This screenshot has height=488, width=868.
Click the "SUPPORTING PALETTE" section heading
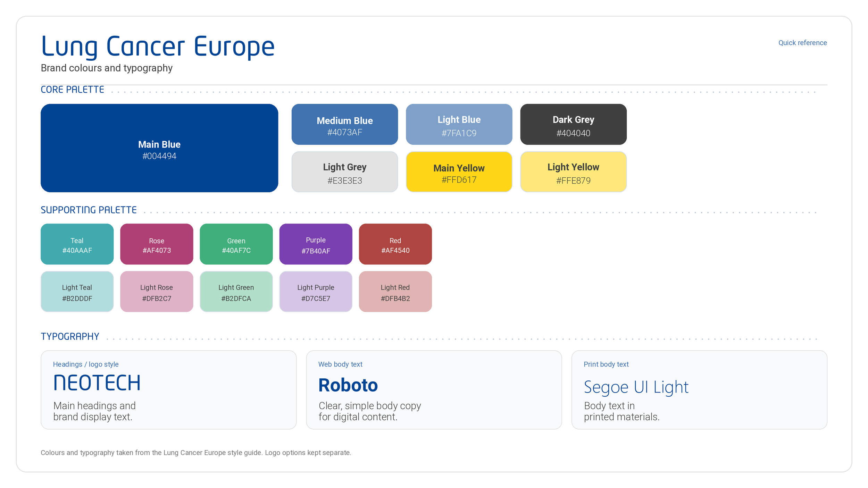[x=89, y=210]
